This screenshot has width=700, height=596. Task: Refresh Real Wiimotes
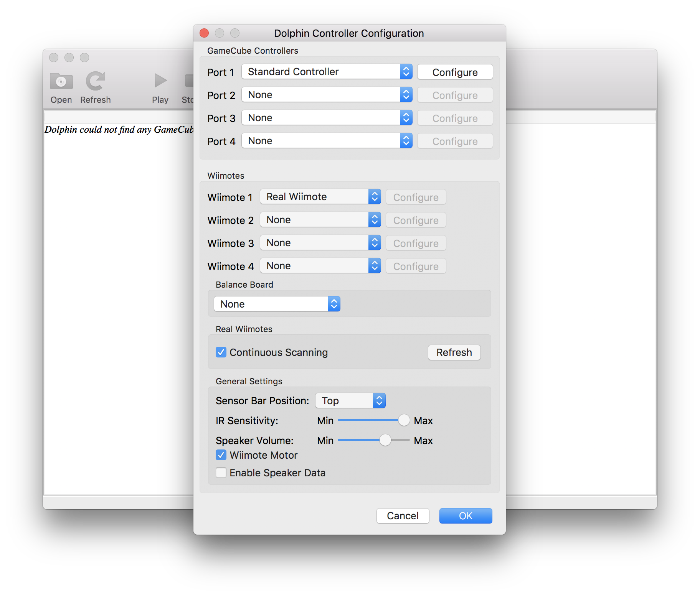454,352
